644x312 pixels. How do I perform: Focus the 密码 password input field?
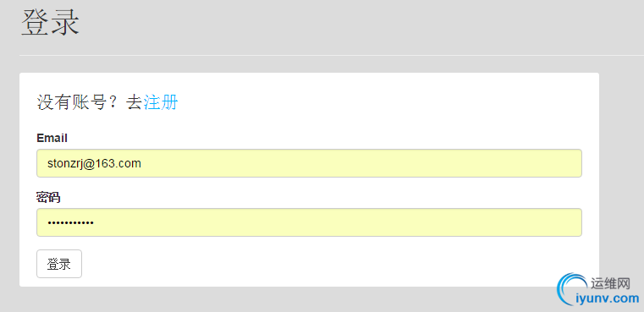pos(309,222)
